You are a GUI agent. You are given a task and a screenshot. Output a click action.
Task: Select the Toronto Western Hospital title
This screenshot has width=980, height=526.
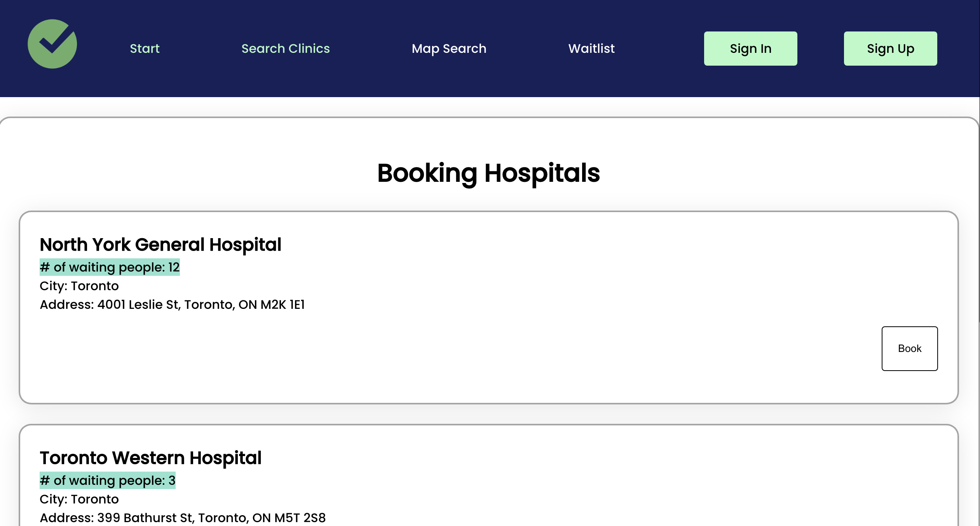pyautogui.click(x=151, y=458)
